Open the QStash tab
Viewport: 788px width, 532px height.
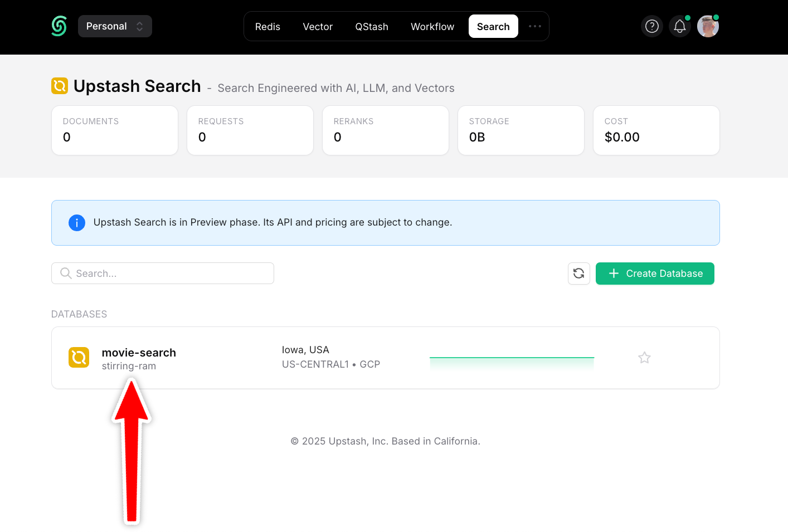372,26
